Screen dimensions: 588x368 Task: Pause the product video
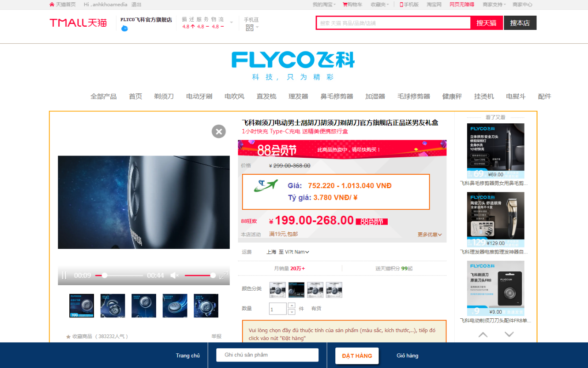[64, 276]
